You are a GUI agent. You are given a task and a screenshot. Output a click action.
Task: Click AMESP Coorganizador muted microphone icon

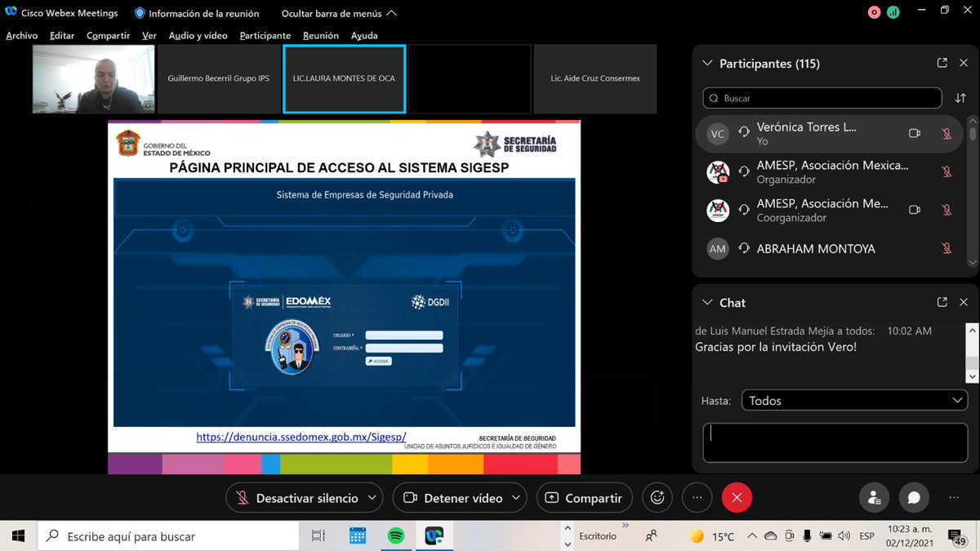pyautogui.click(x=947, y=210)
